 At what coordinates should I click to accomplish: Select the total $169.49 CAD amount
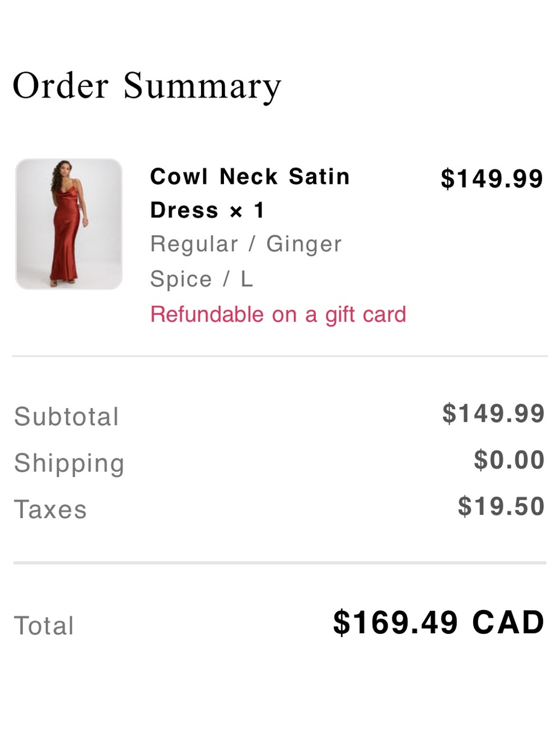[x=438, y=623]
